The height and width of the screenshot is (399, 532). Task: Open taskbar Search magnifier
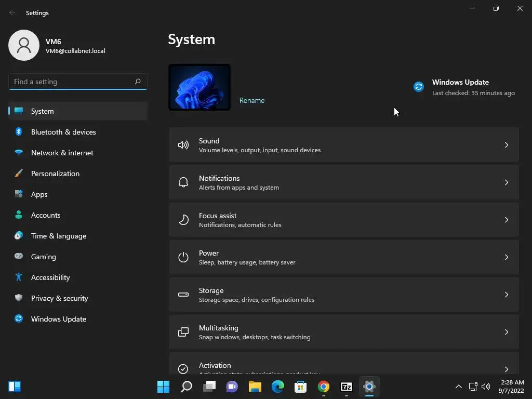point(187,387)
